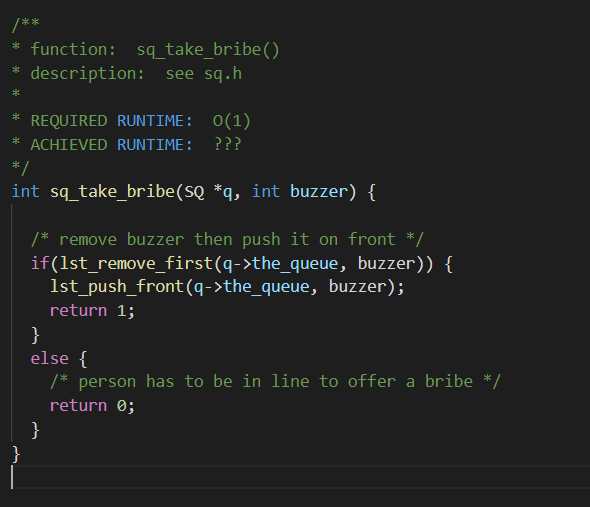The image size is (590, 507).
Task: Click the 'if' keyword
Action: [x=40, y=263]
